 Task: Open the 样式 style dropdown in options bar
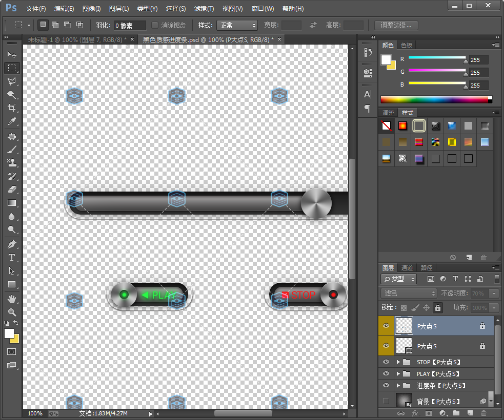237,25
